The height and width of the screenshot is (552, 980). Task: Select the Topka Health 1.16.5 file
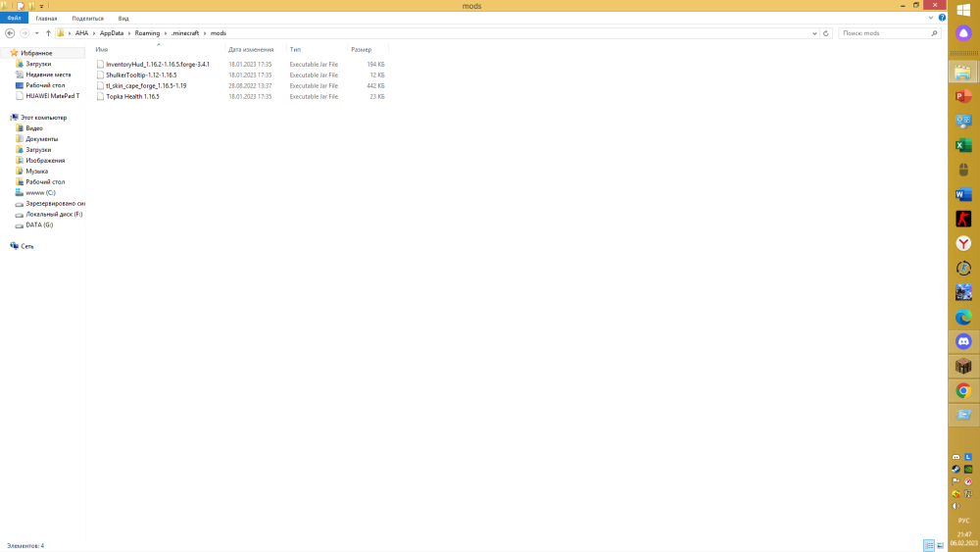coord(132,96)
